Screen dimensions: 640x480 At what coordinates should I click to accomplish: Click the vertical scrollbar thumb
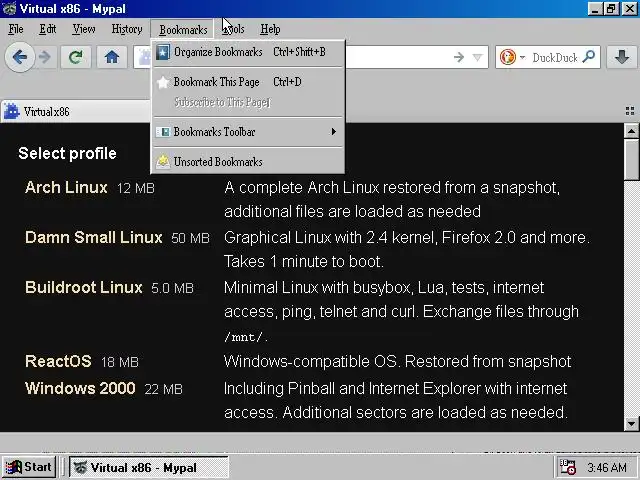tap(631, 159)
